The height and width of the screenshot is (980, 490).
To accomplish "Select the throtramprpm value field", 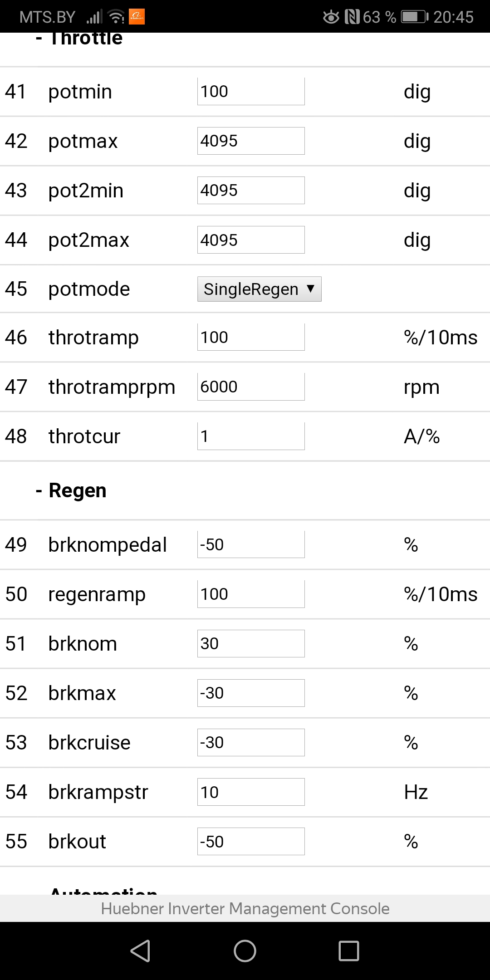I will 251,387.
